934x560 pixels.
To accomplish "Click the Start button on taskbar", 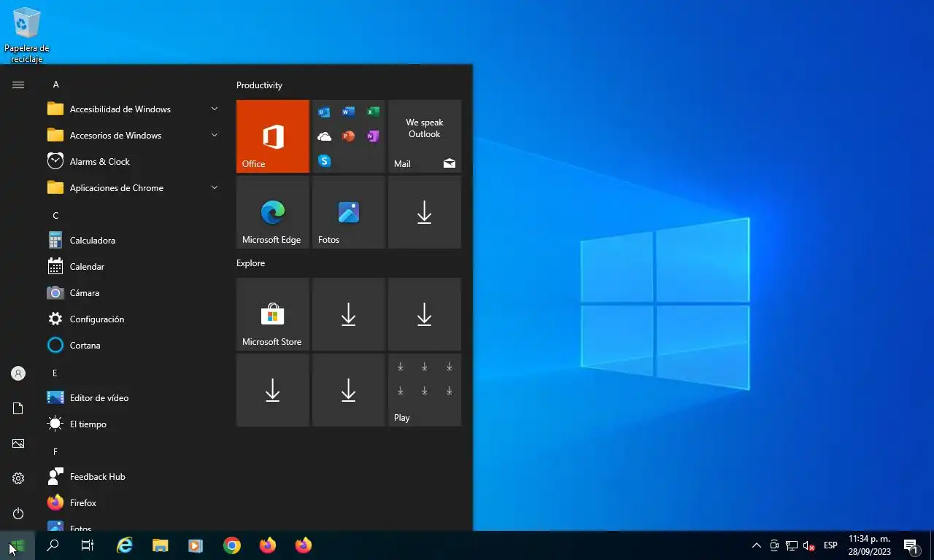I will pyautogui.click(x=18, y=545).
